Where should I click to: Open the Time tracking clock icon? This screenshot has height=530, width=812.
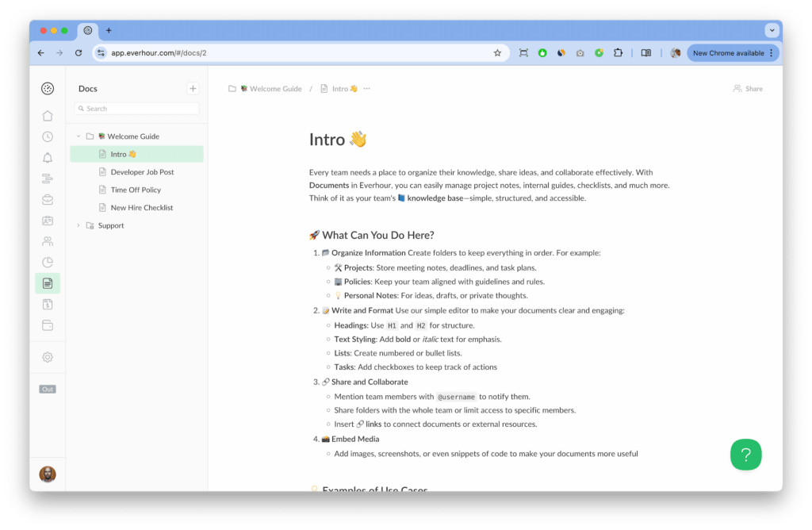[48, 136]
